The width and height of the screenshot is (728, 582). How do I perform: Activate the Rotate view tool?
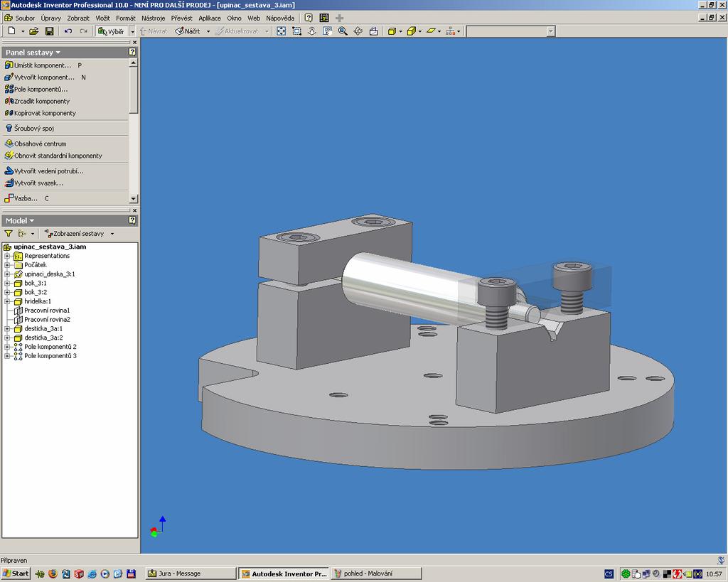click(358, 31)
